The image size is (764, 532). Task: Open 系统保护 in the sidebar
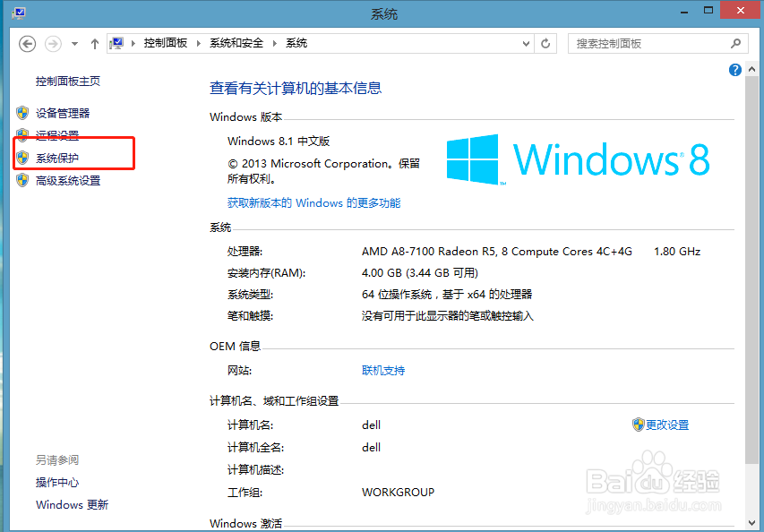tap(58, 158)
